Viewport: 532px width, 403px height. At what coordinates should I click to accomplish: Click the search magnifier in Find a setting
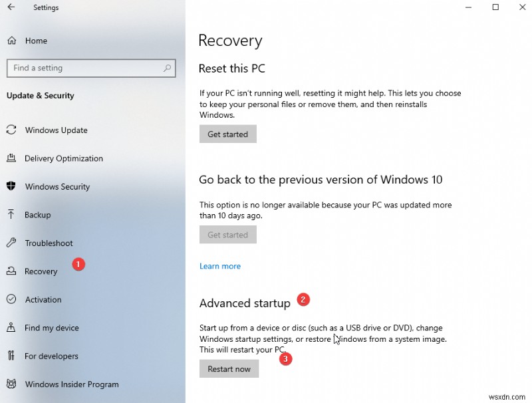[x=168, y=68]
